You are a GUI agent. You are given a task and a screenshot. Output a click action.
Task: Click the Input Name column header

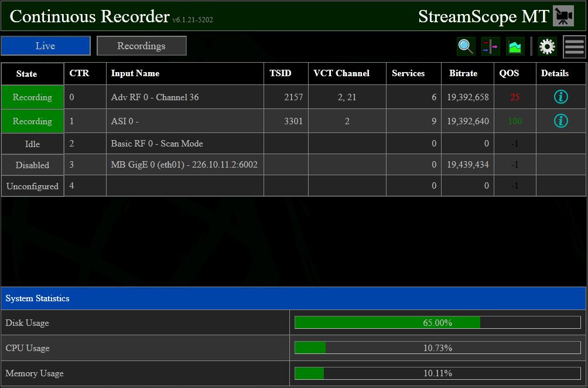tap(185, 73)
